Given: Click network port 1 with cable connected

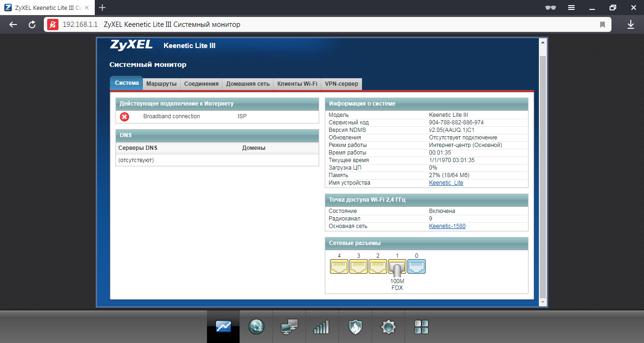Looking at the screenshot, I should click(397, 267).
